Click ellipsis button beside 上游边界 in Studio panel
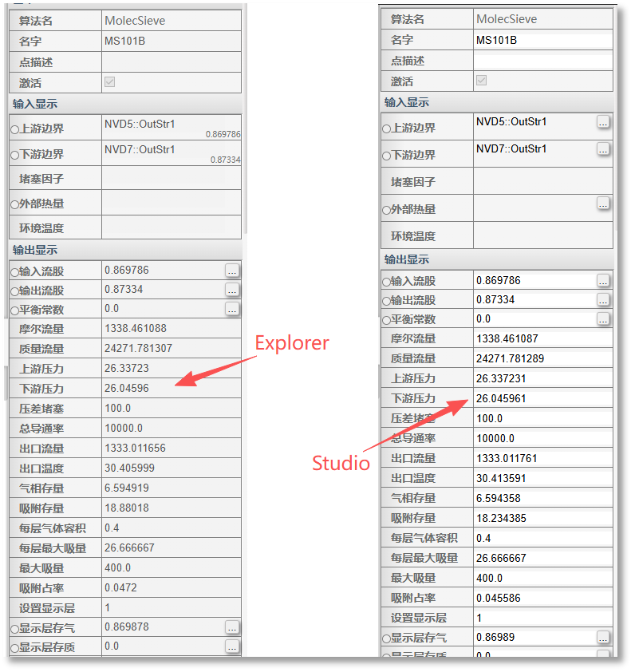Image resolution: width=631 pixels, height=672 pixels. coord(603,122)
